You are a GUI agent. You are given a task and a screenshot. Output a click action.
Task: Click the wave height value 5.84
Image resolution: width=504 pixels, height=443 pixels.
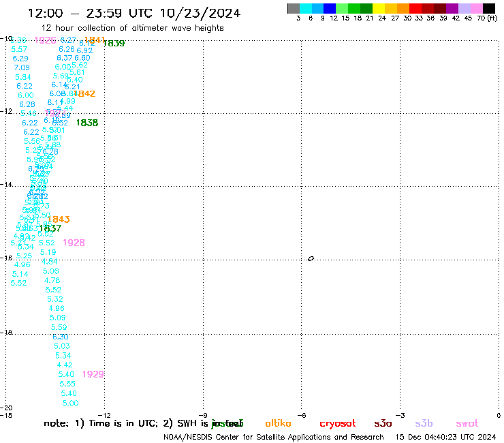(x=23, y=77)
